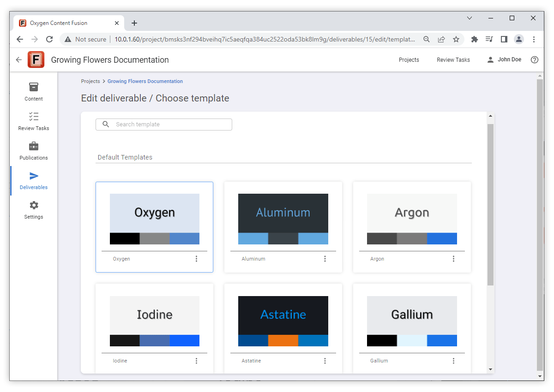Pick the Gallium template thumbnail
Image resolution: width=554 pixels, height=392 pixels.
pyautogui.click(x=412, y=321)
